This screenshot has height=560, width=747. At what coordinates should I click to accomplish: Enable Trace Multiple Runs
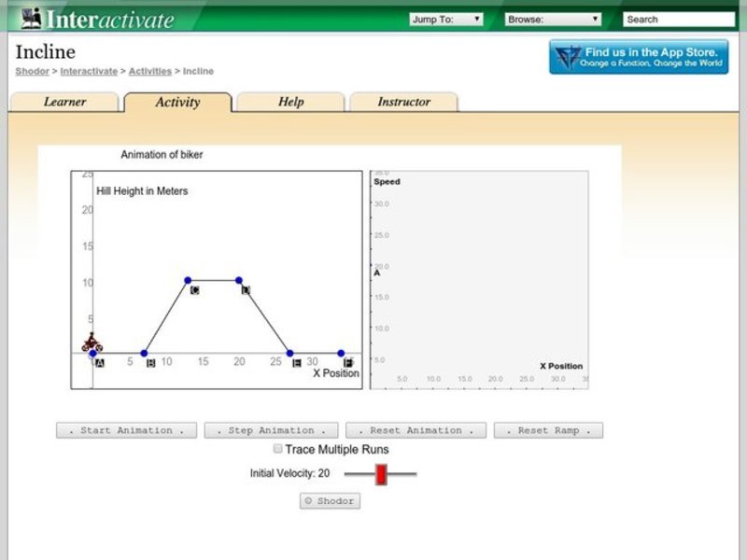pyautogui.click(x=277, y=449)
